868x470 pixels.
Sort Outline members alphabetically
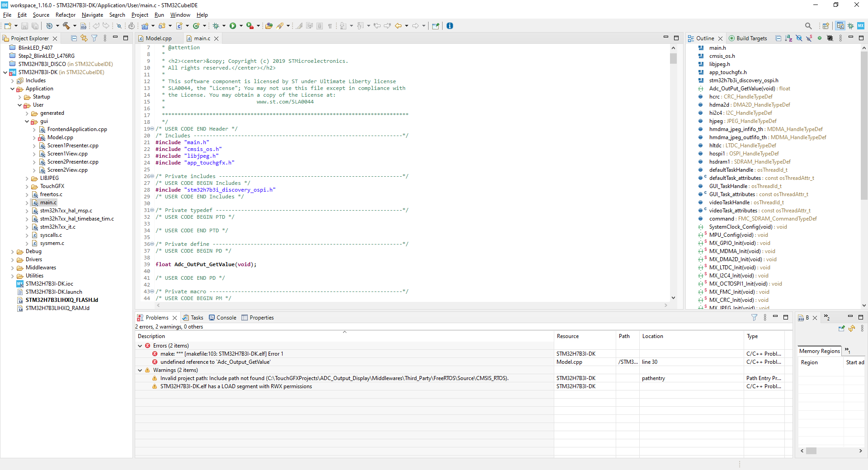[788, 38]
